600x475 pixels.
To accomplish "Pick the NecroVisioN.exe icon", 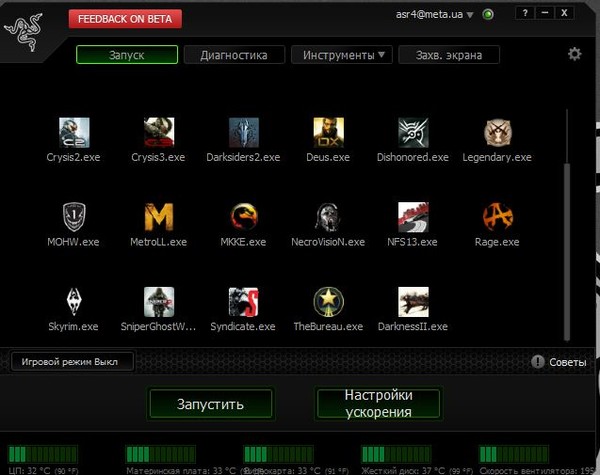I will pos(328,217).
